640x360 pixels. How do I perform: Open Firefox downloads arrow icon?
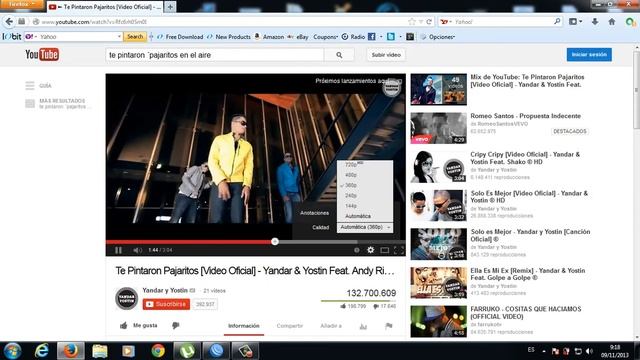tap(595, 22)
